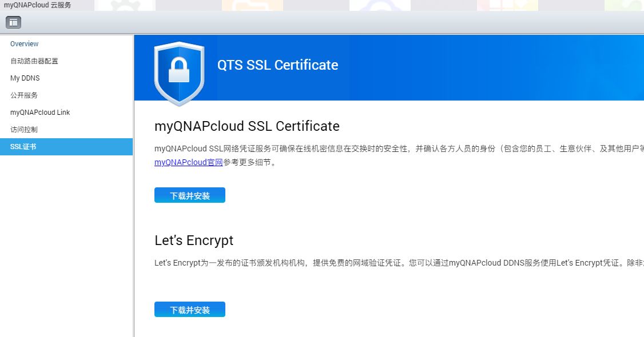Select My DDNS in the sidebar

click(x=25, y=78)
